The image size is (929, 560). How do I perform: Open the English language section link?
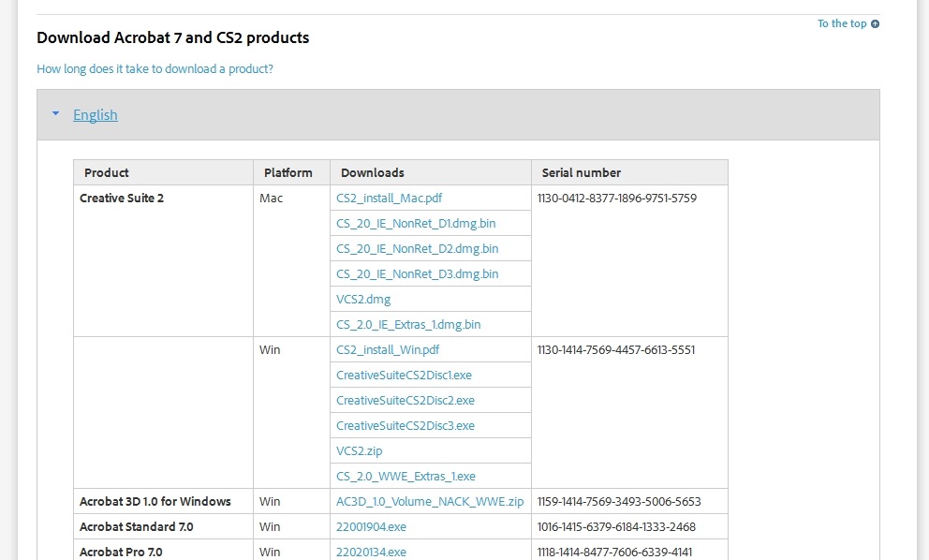pos(96,115)
